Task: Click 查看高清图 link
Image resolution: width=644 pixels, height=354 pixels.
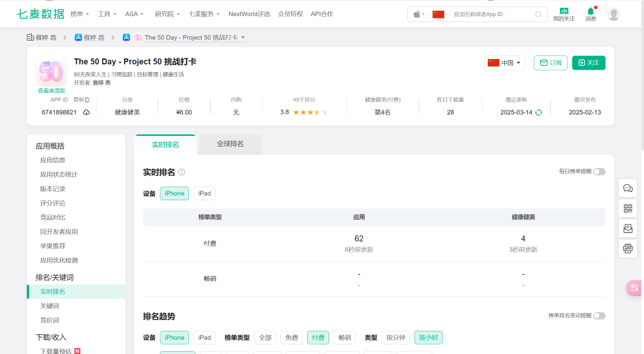Action: (51, 91)
